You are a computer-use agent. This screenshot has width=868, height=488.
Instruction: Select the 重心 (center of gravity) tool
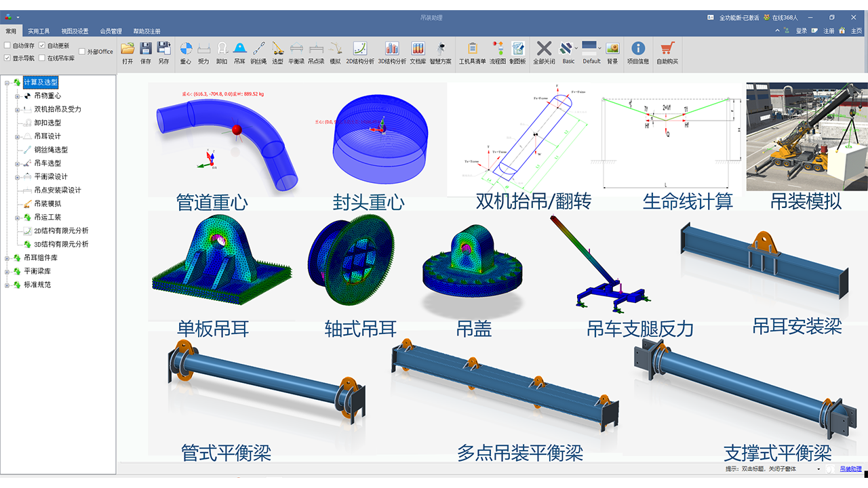(186, 51)
